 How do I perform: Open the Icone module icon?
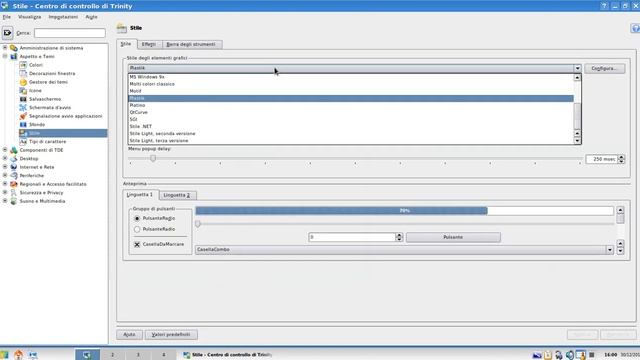coord(23,91)
